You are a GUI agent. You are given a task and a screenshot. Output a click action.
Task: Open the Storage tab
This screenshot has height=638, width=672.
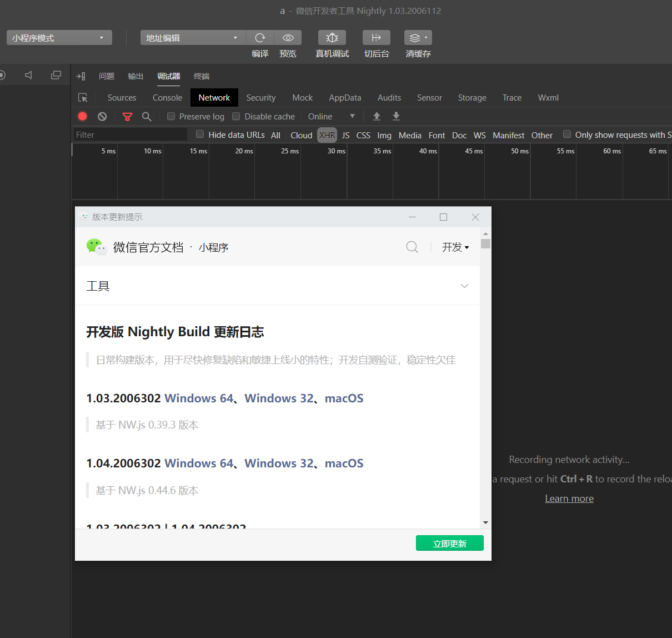(472, 98)
